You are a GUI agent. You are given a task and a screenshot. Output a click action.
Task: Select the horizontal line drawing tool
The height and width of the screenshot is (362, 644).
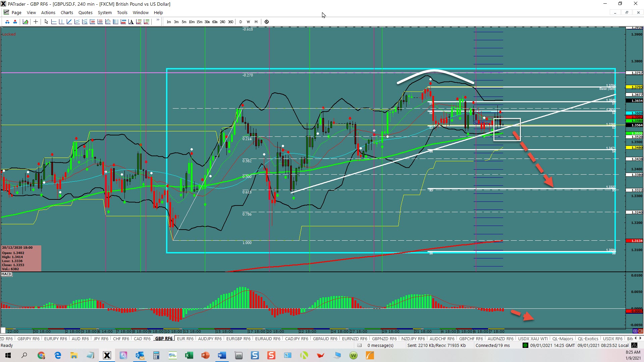(x=54, y=22)
